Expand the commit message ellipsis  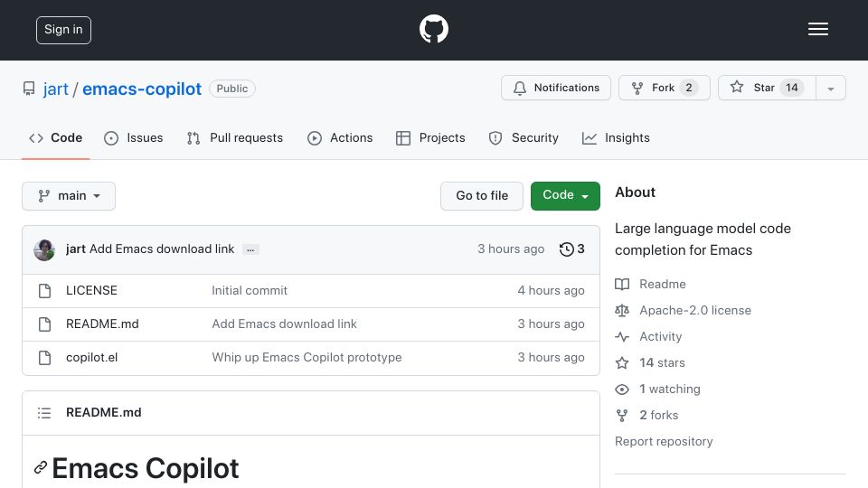pos(250,249)
